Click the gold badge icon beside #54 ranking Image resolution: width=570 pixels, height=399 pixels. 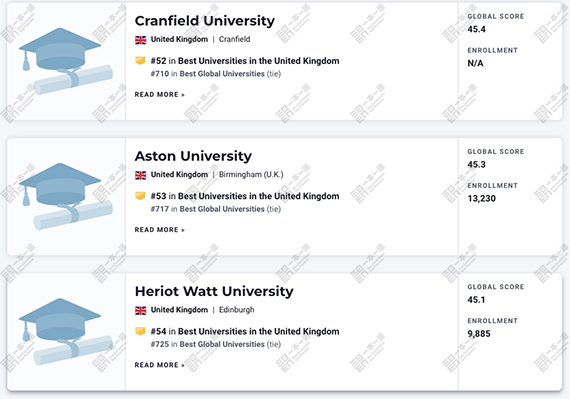click(140, 331)
